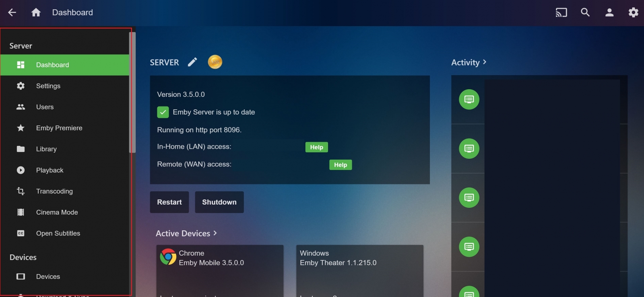Click the Chrome browser icon in Active Devices
The image size is (644, 297).
tap(168, 257)
